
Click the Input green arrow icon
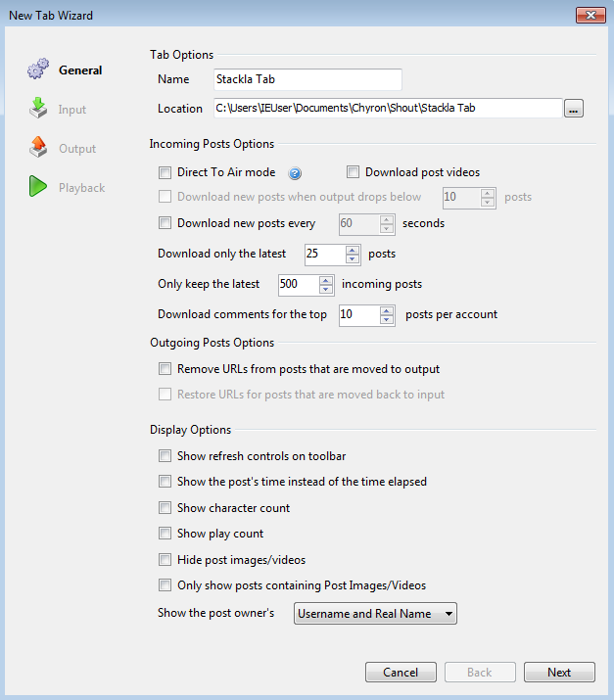coord(37,109)
